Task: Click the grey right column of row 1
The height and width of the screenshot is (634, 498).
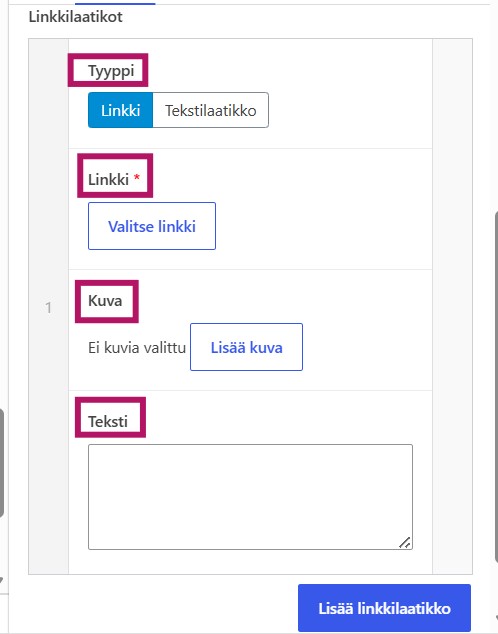Action: pos(452,306)
